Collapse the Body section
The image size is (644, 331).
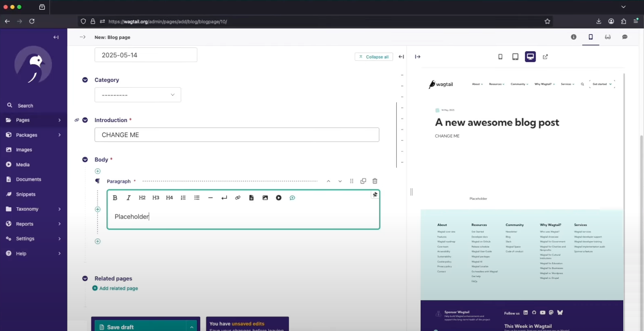point(85,160)
